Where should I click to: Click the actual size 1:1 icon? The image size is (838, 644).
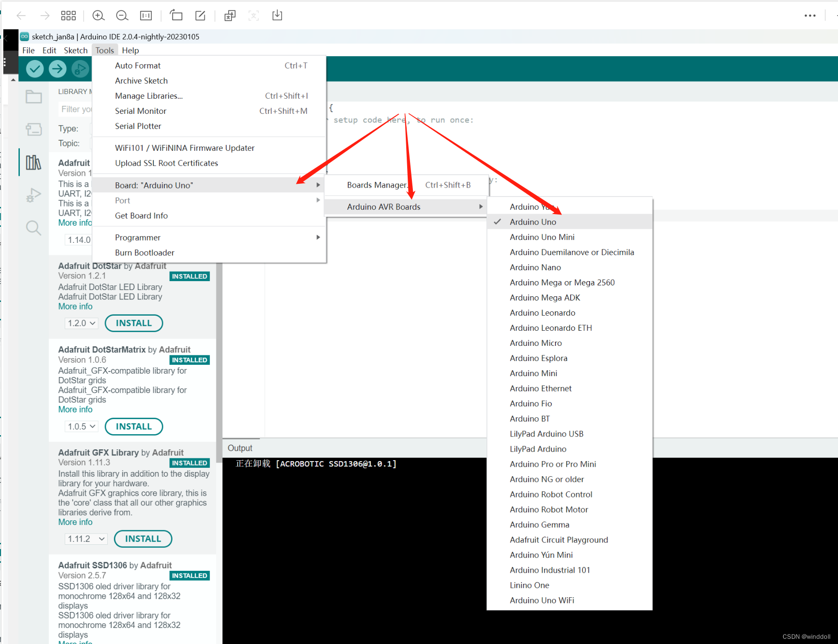click(x=146, y=16)
